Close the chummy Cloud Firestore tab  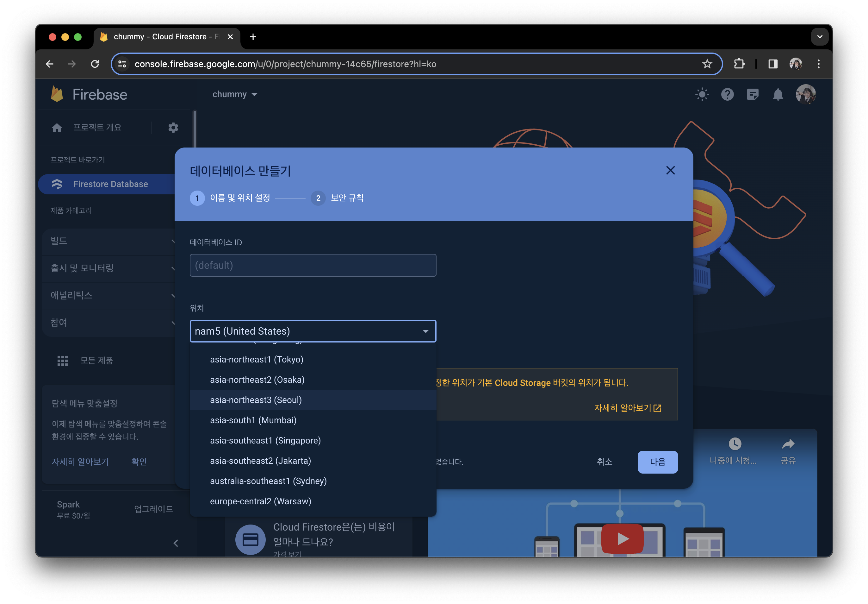click(230, 37)
